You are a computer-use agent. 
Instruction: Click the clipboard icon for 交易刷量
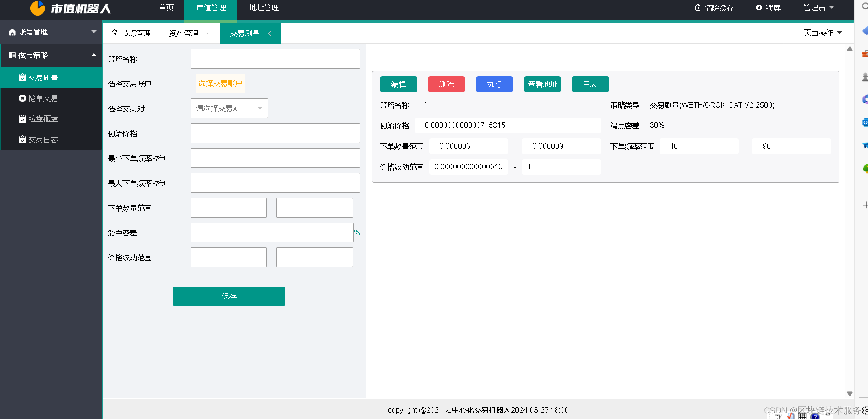[22, 77]
